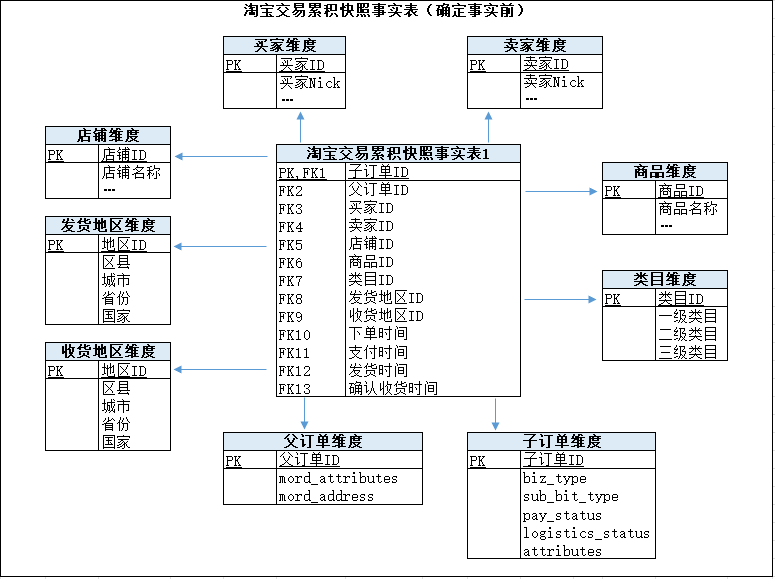
Task: Click the pay_status field
Action: coord(562,515)
